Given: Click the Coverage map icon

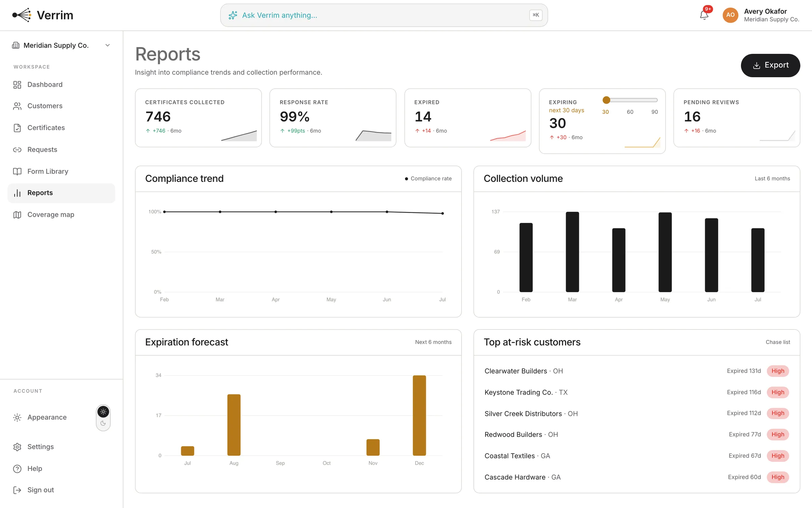Looking at the screenshot, I should [x=17, y=215].
